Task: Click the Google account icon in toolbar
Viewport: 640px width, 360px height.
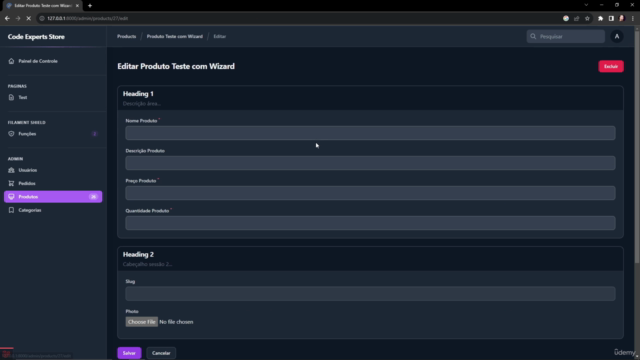Action: point(566,18)
